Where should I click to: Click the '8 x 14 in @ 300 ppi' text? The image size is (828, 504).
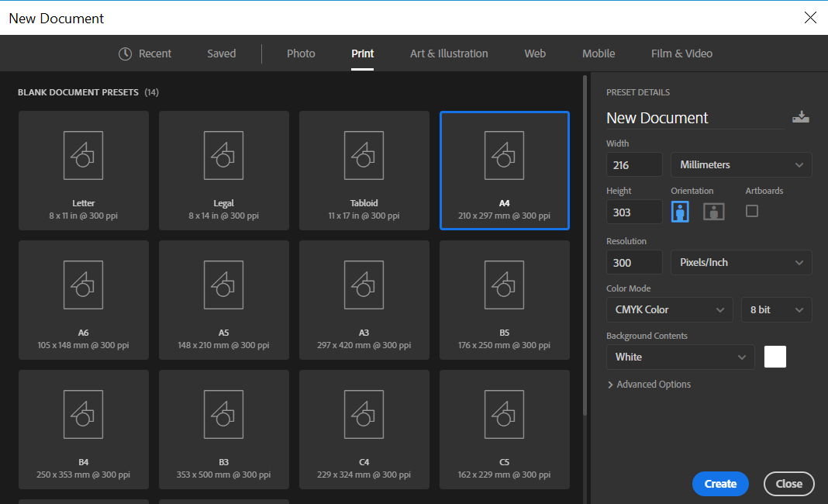click(x=224, y=216)
